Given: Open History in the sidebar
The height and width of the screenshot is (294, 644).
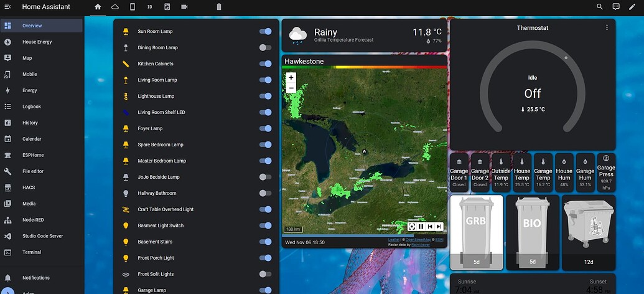Looking at the screenshot, I should click(42, 123).
